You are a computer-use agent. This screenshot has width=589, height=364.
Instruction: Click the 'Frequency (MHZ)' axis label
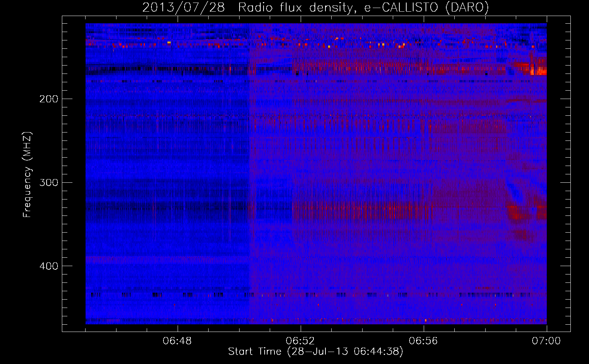coord(27,175)
